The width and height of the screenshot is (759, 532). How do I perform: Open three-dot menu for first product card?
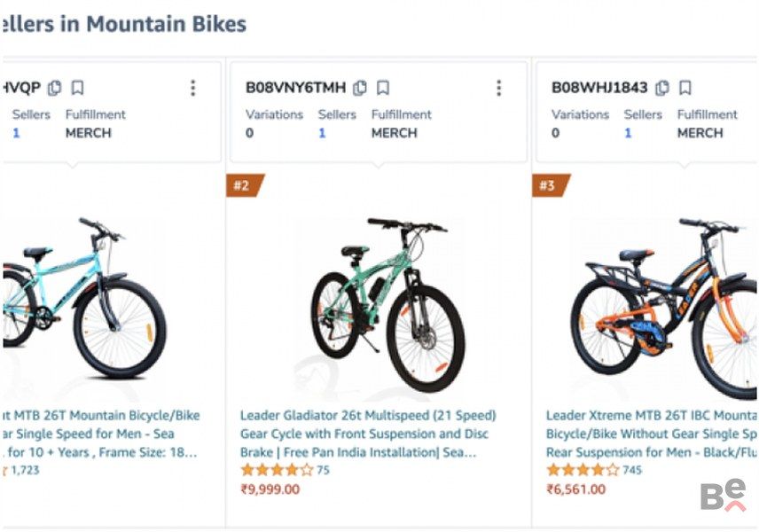click(x=192, y=88)
